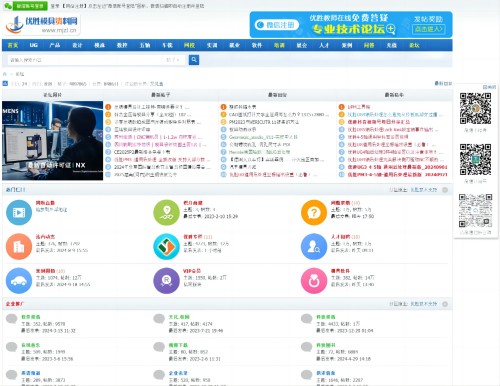Click the 微信注册 button in the banner
The image size is (500, 386).
[x=276, y=25]
